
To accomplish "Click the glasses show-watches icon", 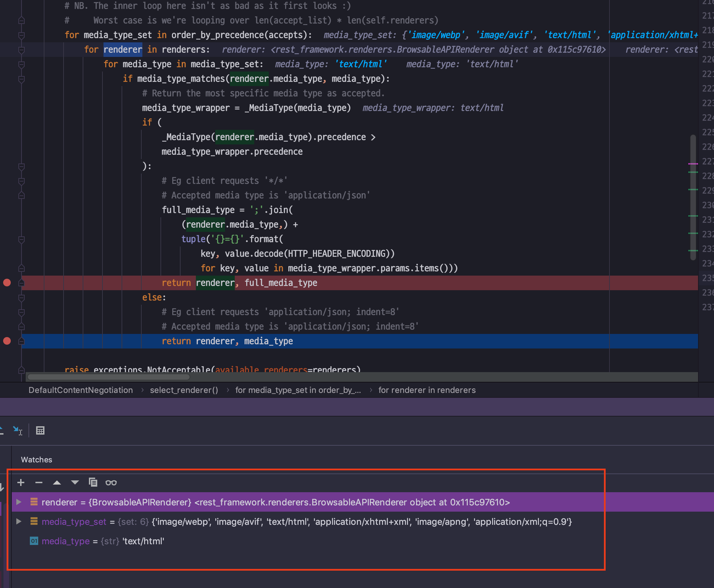I will point(111,482).
